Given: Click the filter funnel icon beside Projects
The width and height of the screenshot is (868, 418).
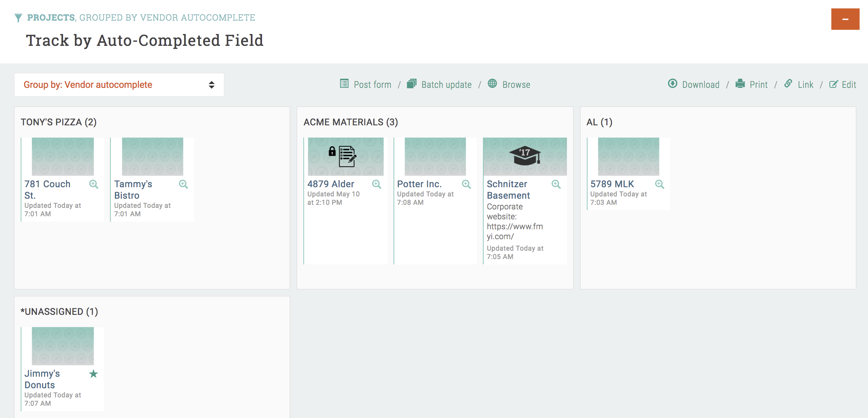Looking at the screenshot, I should point(18,18).
